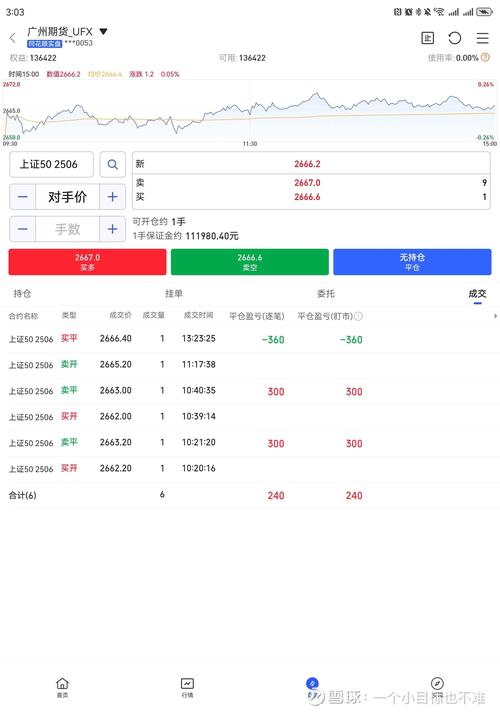Tap the 买 bid price 2666.6
This screenshot has width=500, height=713.
(x=307, y=197)
